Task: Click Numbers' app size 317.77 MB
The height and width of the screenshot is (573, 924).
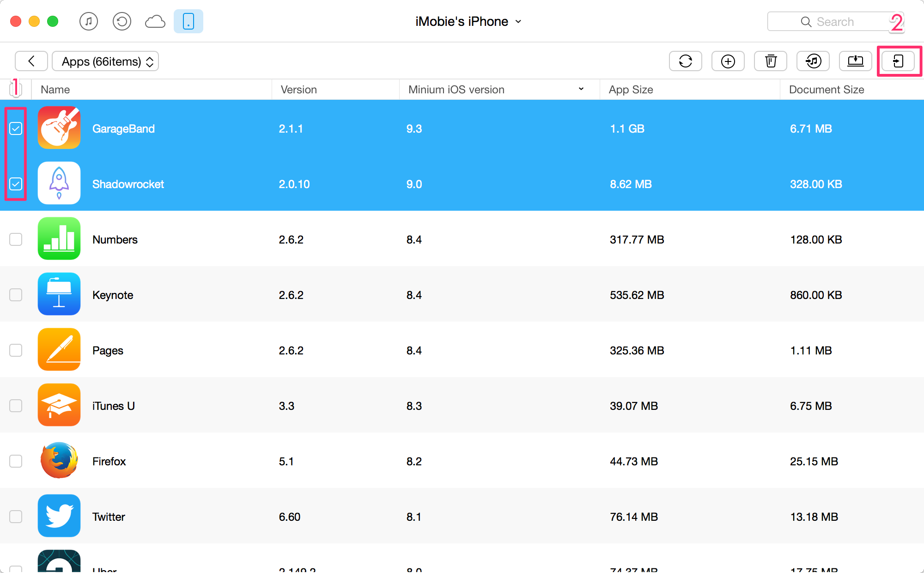Action: 637,239
